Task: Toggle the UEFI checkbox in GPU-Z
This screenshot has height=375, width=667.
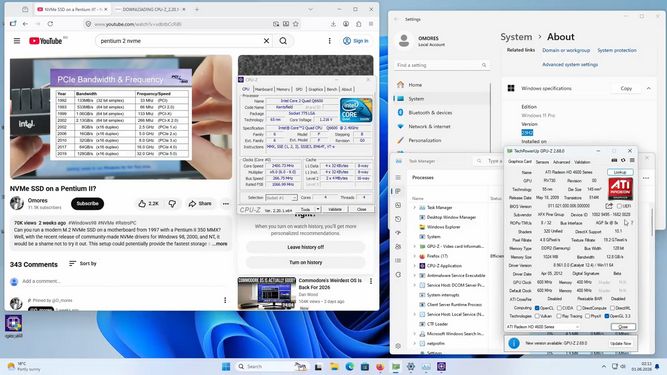Action: coord(619,206)
